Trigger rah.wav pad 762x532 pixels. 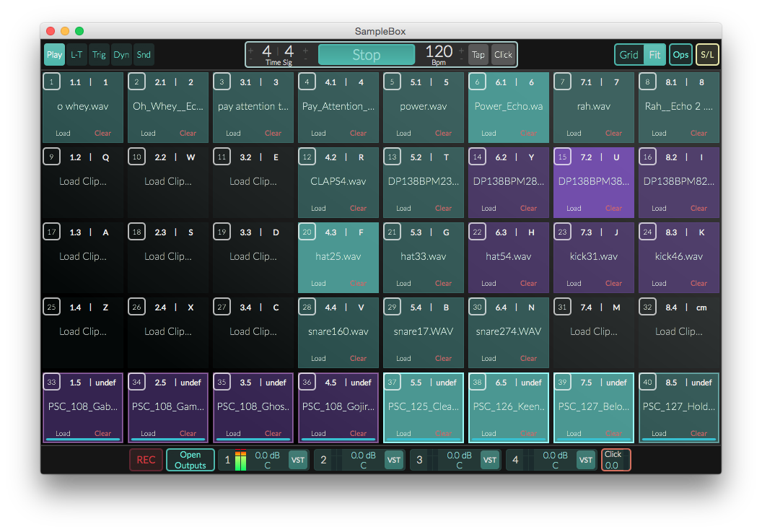pyautogui.click(x=594, y=107)
